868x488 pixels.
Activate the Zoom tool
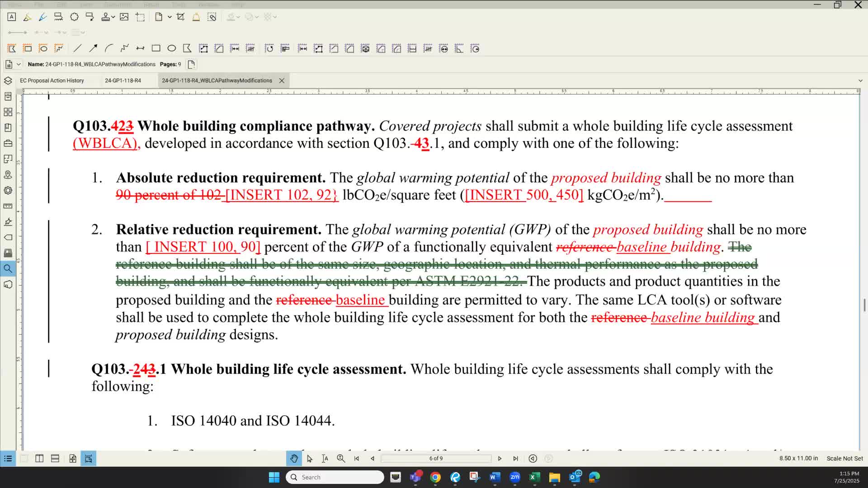coord(341,459)
